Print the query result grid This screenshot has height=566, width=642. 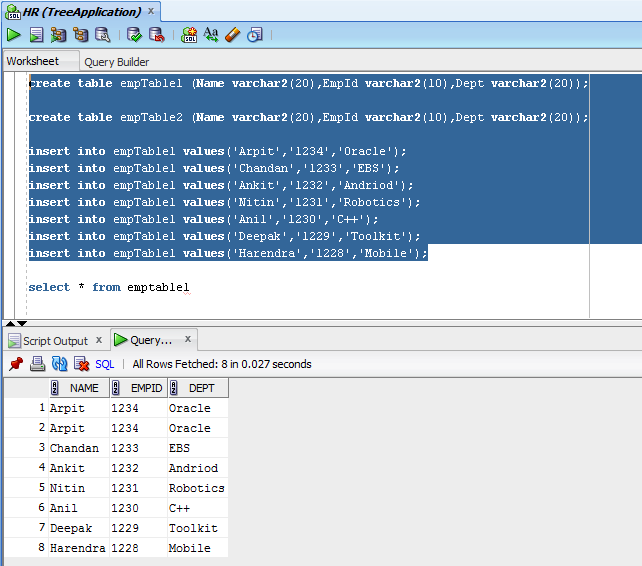point(38,364)
